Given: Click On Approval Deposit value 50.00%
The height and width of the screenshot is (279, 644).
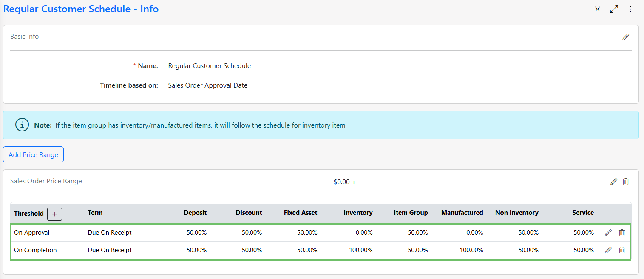Looking at the screenshot, I should pyautogui.click(x=197, y=233).
